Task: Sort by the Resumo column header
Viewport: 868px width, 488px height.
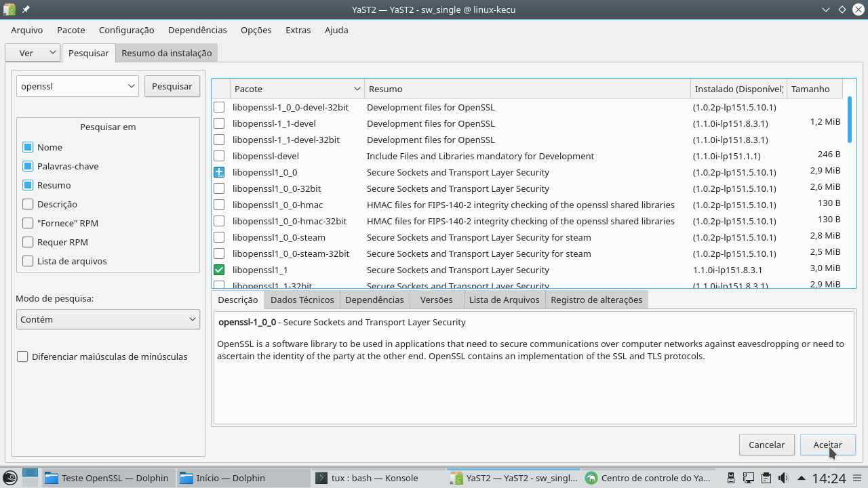Action: click(527, 89)
